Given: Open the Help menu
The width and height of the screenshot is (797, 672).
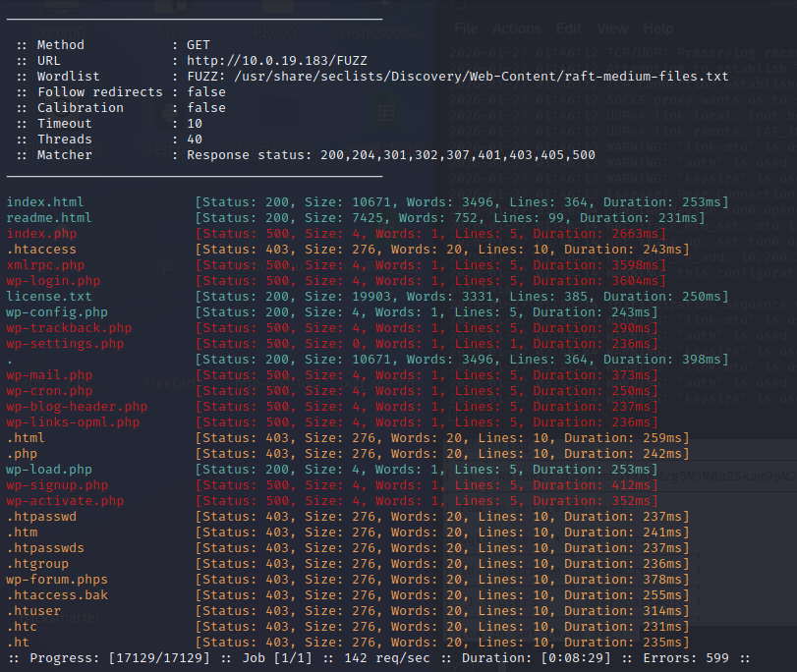Looking at the screenshot, I should click(658, 28).
